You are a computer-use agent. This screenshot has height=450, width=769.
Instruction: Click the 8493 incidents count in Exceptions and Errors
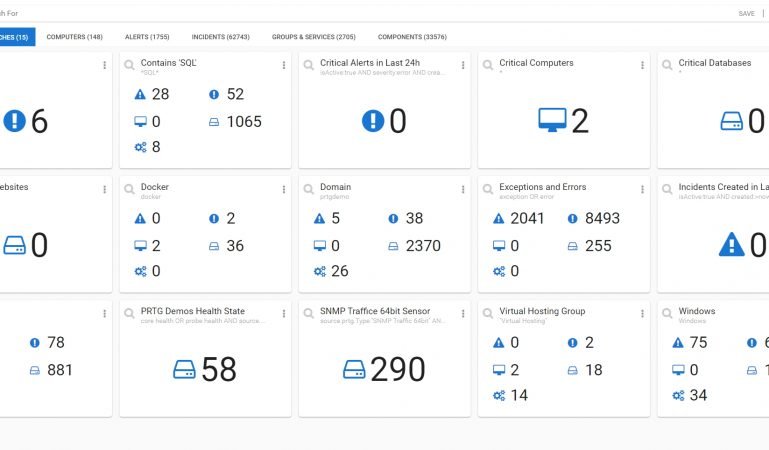tap(602, 218)
